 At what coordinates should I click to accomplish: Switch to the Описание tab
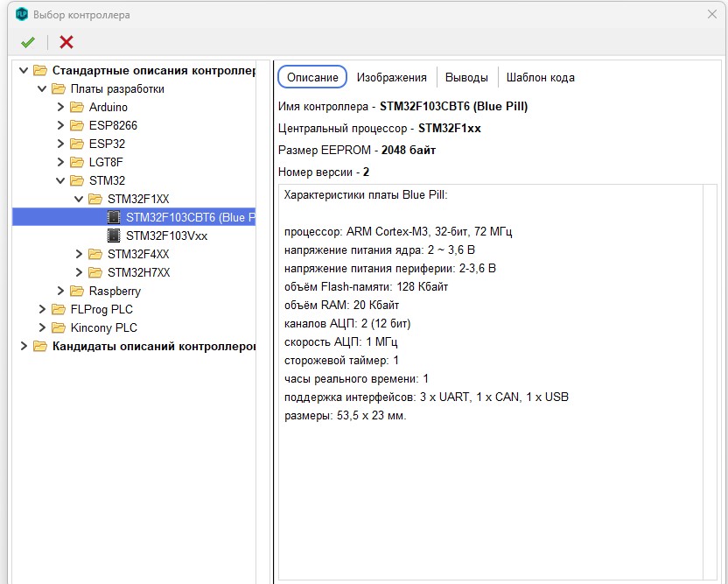[312, 77]
